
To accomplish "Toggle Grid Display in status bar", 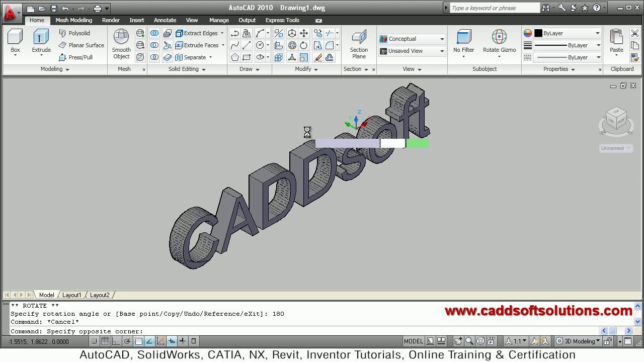I will (105, 341).
